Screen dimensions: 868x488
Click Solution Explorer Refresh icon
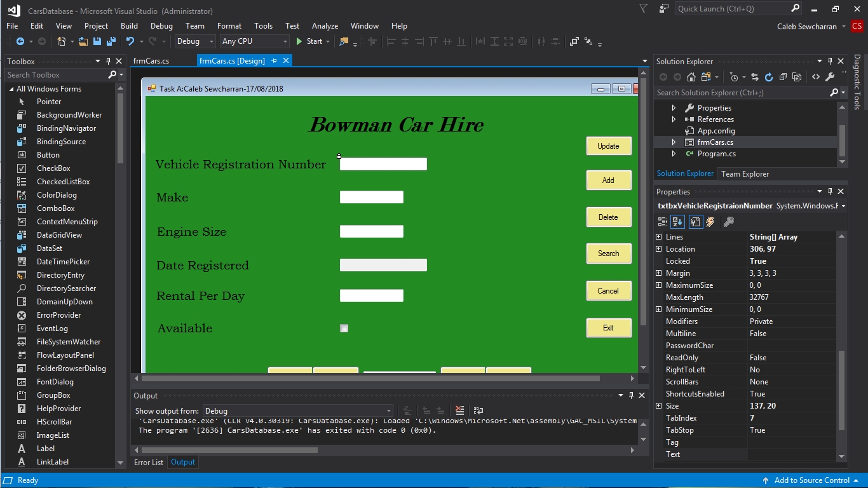click(x=768, y=77)
